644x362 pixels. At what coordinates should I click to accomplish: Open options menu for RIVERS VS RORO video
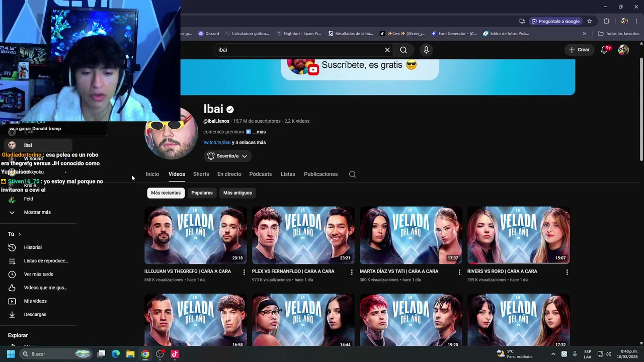click(567, 272)
